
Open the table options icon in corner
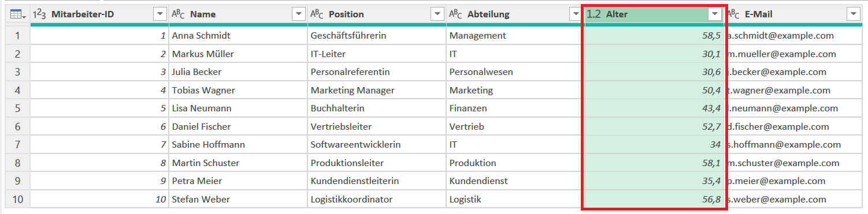pyautogui.click(x=18, y=14)
